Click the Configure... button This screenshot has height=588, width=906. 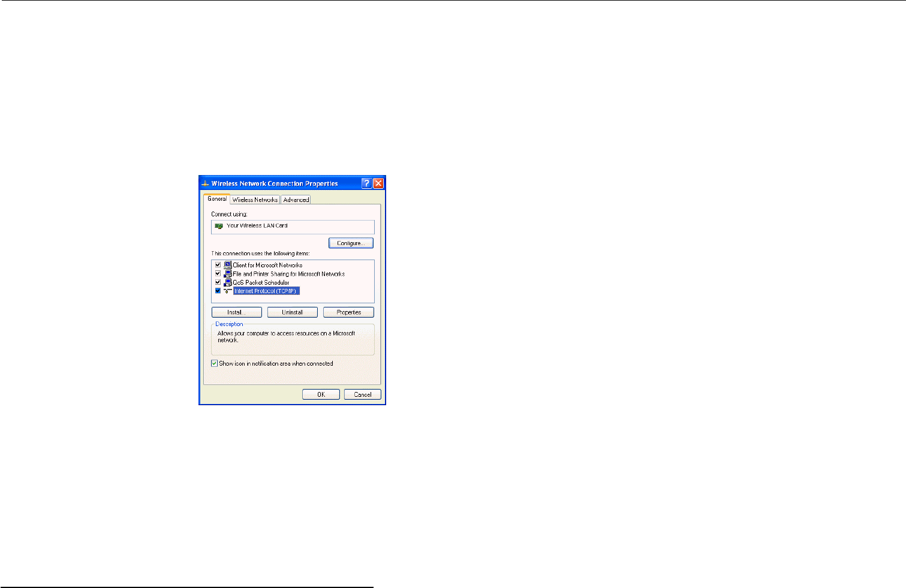tap(351, 243)
